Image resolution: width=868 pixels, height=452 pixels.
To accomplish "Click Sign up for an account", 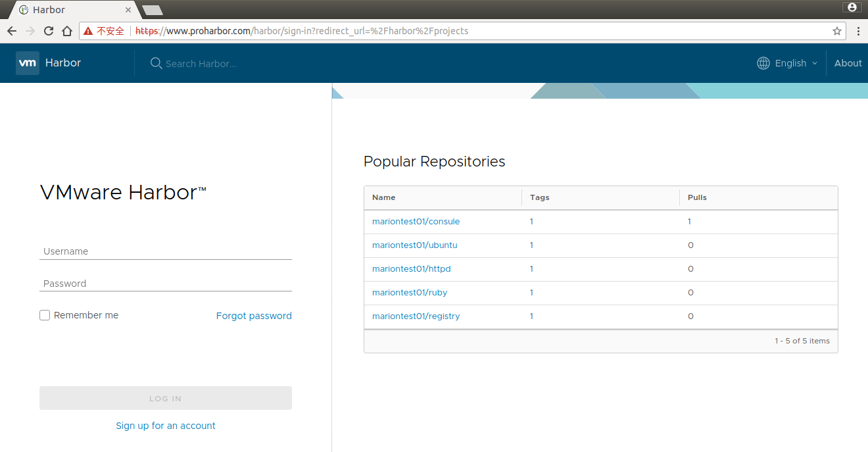I will (166, 426).
